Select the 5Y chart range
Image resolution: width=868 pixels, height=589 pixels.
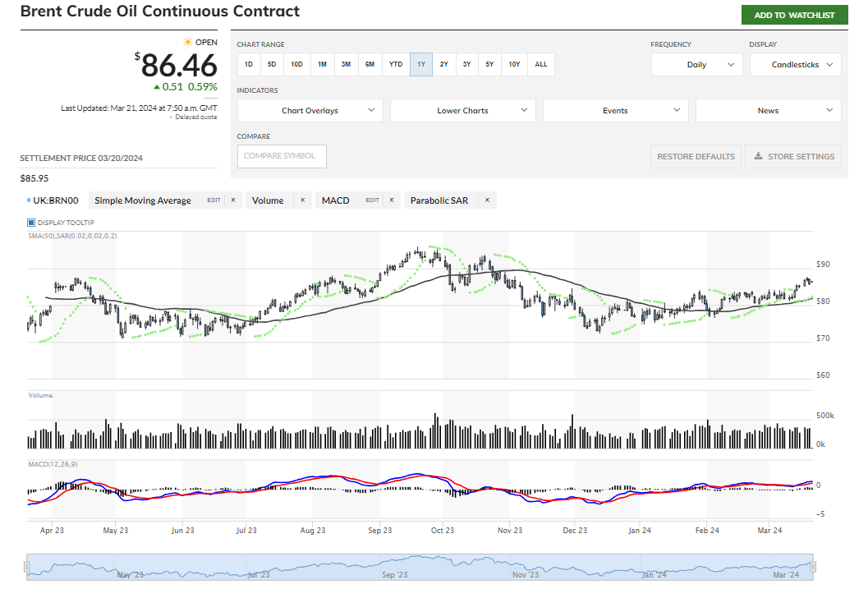489,64
